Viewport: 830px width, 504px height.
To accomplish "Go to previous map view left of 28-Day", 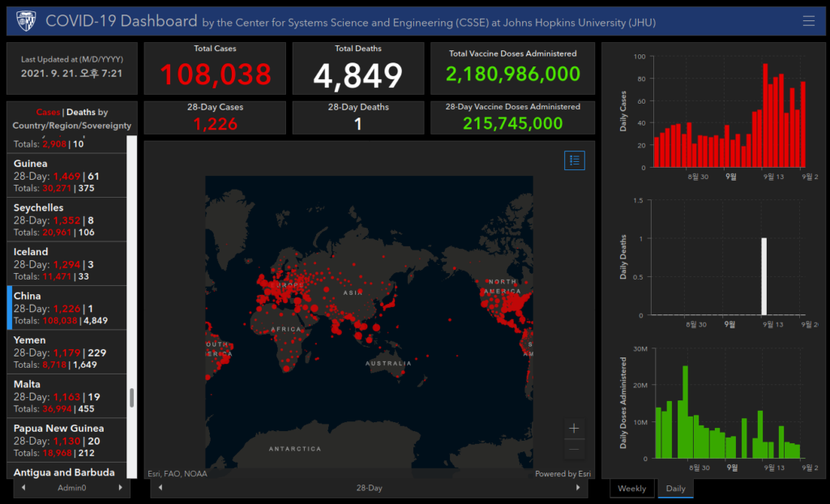I will pyautogui.click(x=160, y=488).
